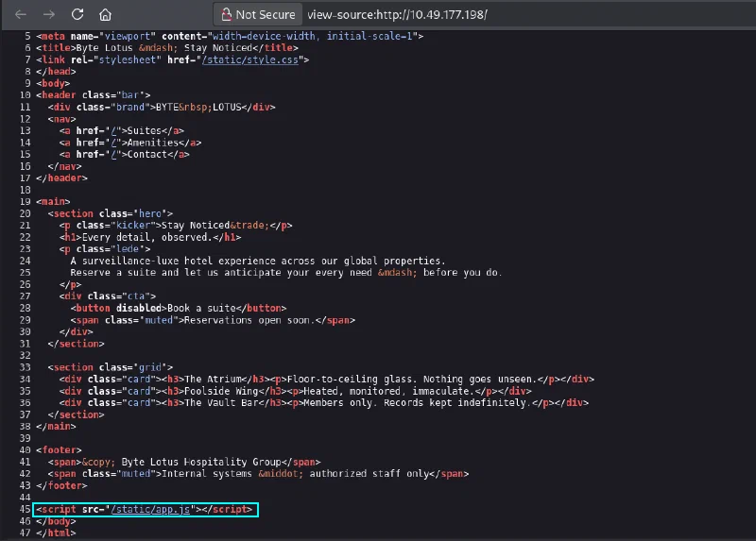Open the /static/app.js script link
The width and height of the screenshot is (756, 541).
[x=151, y=509]
